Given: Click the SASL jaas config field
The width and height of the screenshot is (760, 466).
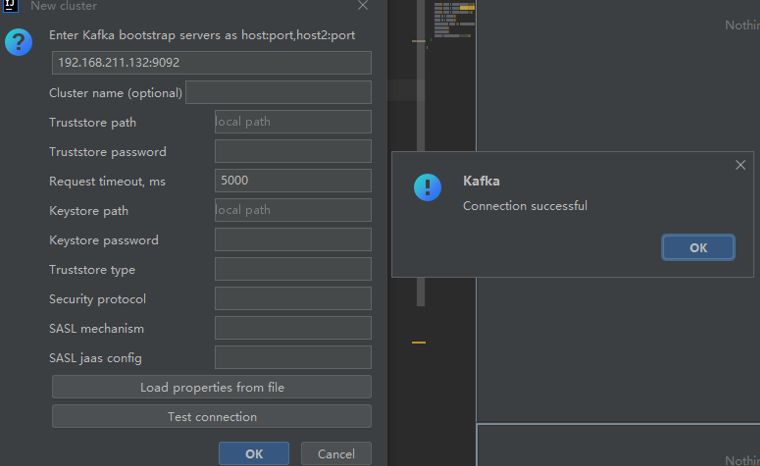Looking at the screenshot, I should pyautogui.click(x=293, y=357).
